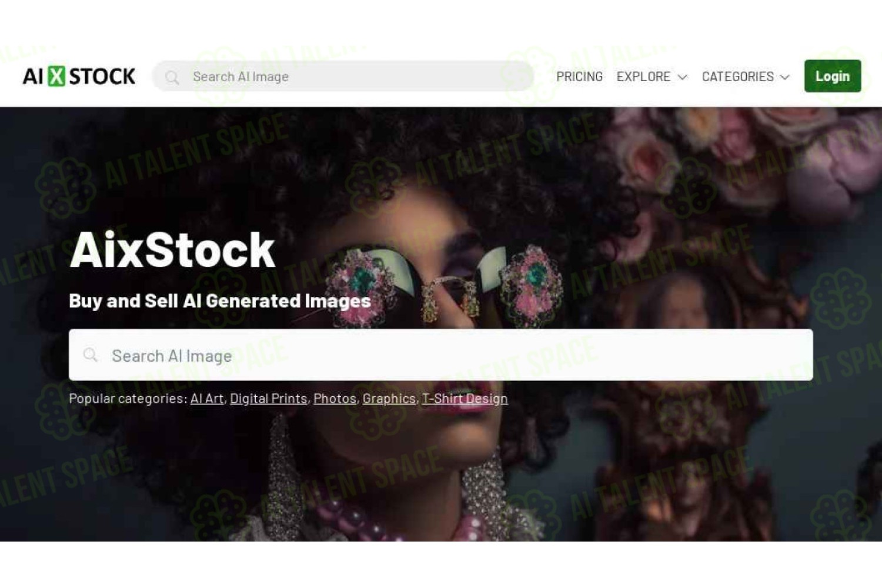The width and height of the screenshot is (882, 588).
Task: Go to the Photos category
Action: point(335,399)
